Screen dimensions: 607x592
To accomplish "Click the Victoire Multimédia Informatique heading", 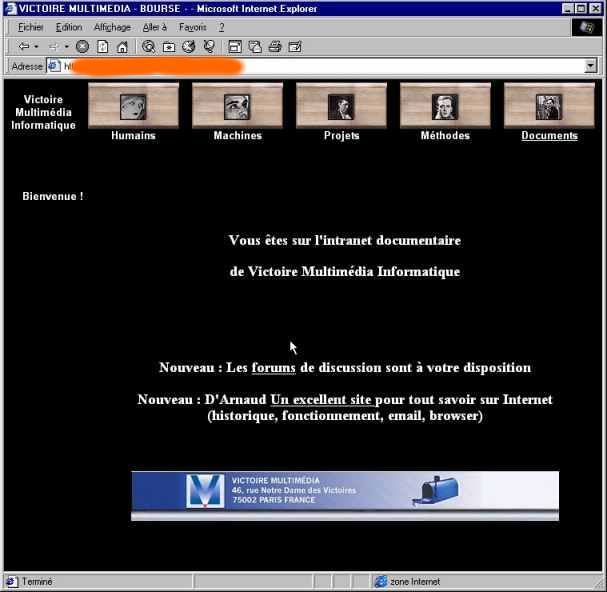I will pyautogui.click(x=43, y=112).
